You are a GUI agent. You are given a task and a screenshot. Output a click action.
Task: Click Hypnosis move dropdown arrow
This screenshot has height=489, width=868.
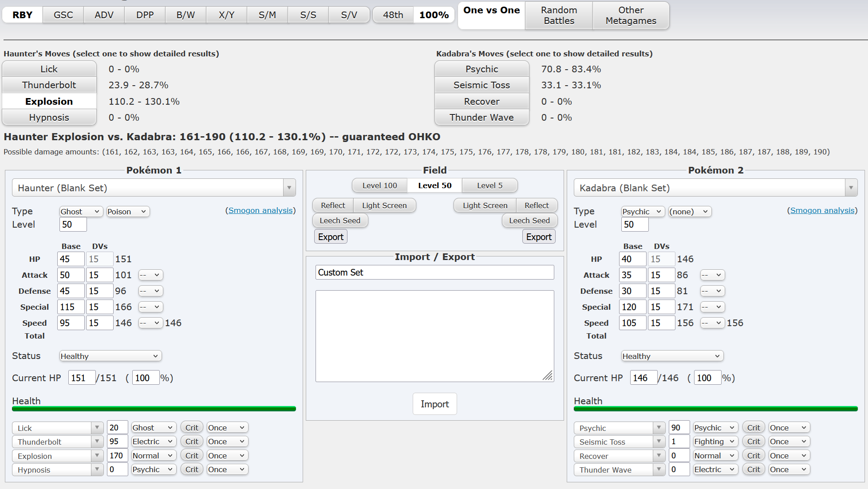coord(97,469)
